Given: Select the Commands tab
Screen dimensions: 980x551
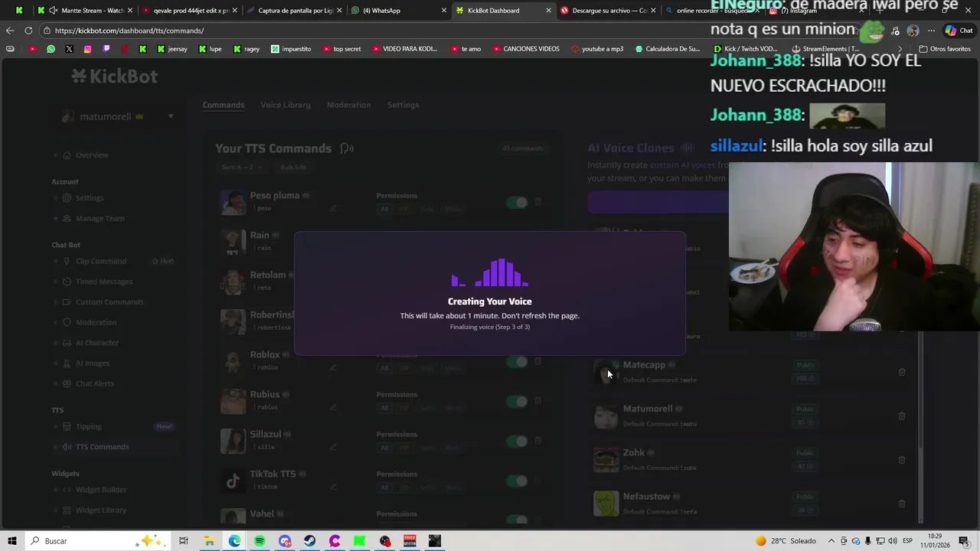Looking at the screenshot, I should 224,105.
